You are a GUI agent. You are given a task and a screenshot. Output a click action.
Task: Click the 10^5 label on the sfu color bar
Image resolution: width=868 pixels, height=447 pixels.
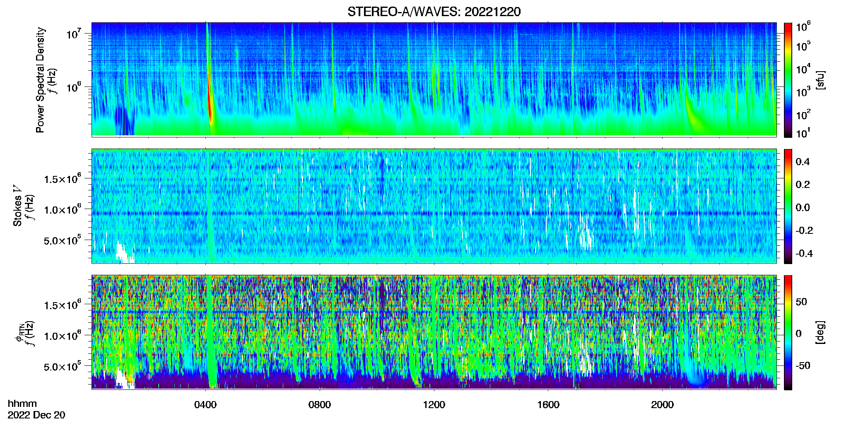[803, 46]
